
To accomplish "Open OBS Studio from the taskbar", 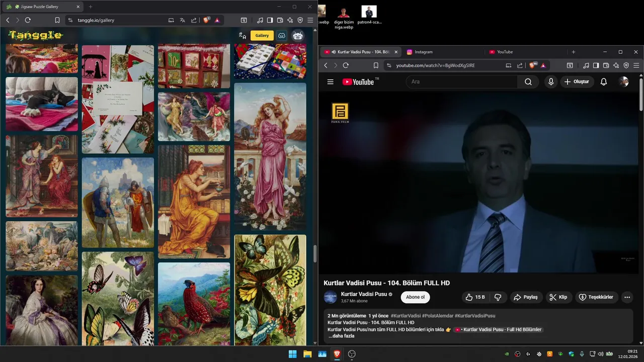I will (x=352, y=354).
